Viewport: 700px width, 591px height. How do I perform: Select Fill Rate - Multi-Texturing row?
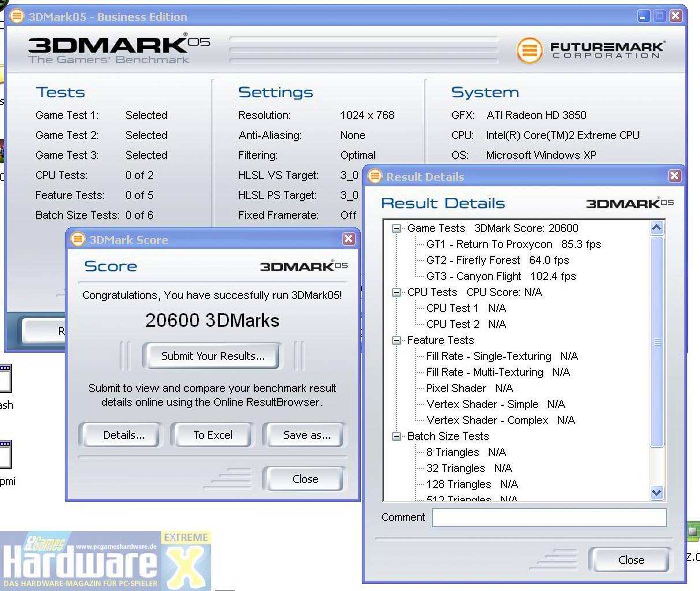pos(498,372)
